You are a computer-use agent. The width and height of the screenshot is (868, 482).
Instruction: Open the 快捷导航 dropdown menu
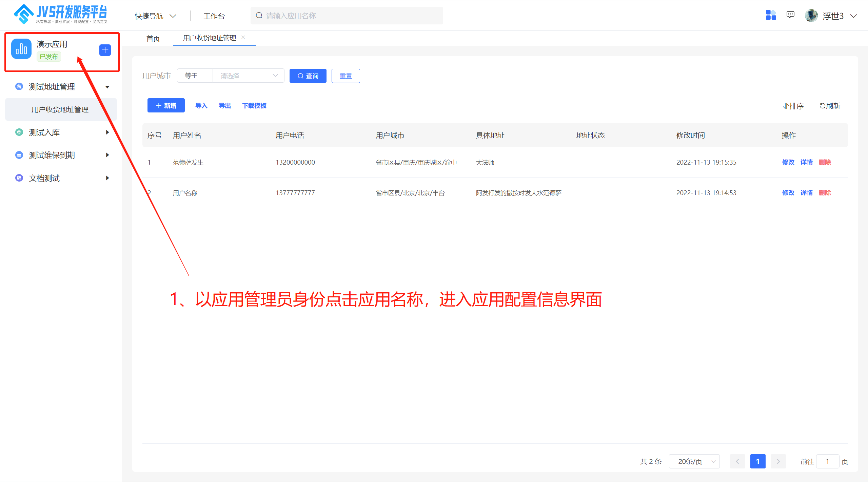click(156, 16)
